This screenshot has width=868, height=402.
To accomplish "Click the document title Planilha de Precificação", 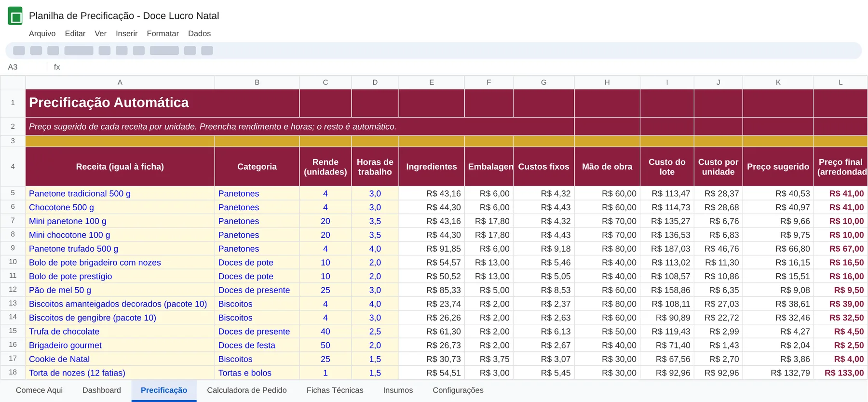I will [124, 16].
